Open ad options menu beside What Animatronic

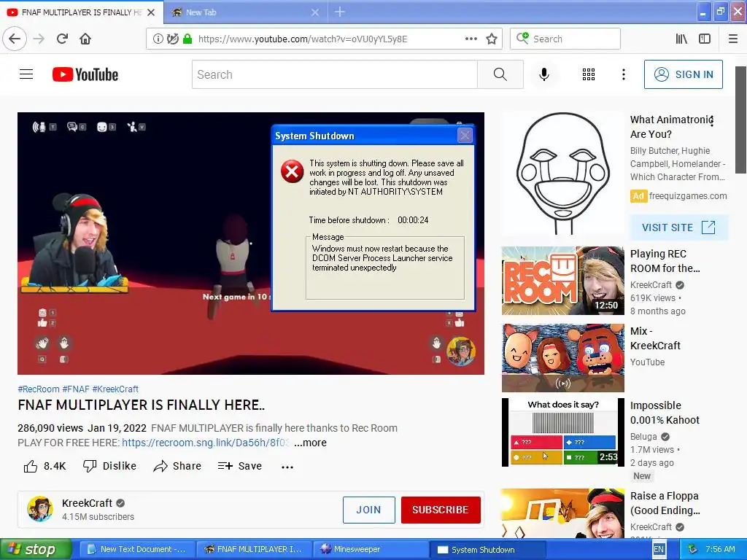click(712, 122)
